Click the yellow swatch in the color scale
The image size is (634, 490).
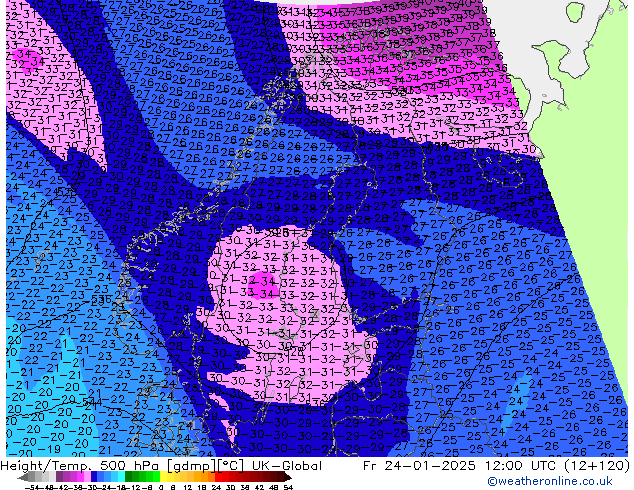click(163, 476)
